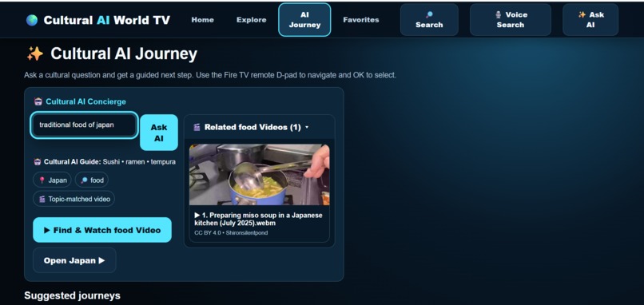Start Voice Search from the top bar
Screen dimensions: 644x305
click(x=510, y=20)
